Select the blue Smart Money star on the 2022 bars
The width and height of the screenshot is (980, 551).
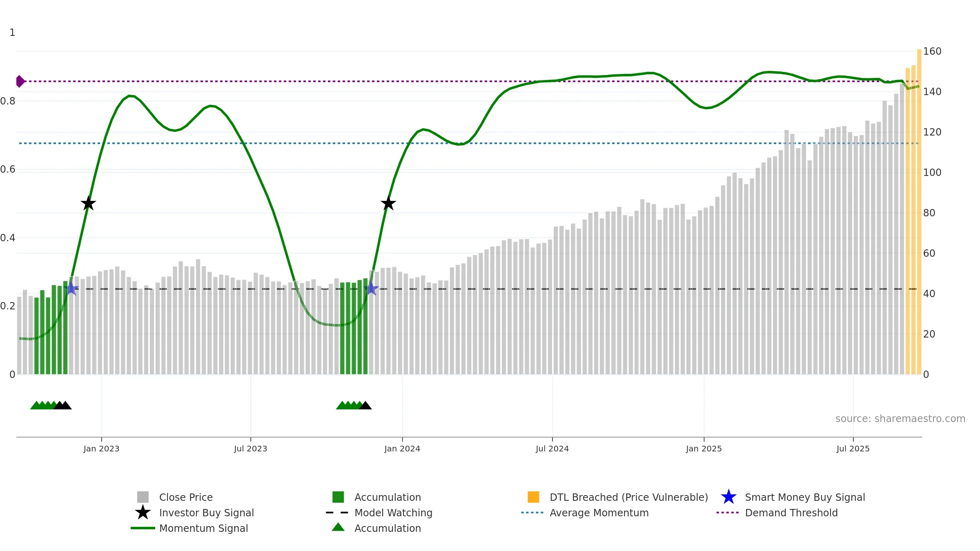71,288
